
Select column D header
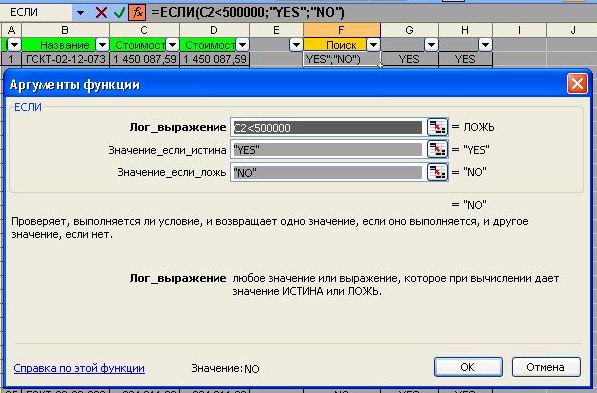214,30
